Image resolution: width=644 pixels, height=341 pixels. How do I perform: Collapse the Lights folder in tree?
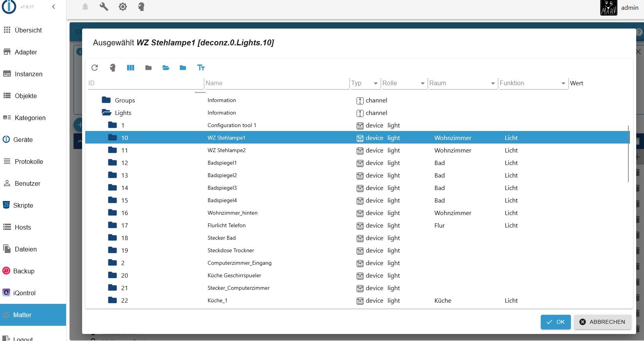coord(106,113)
